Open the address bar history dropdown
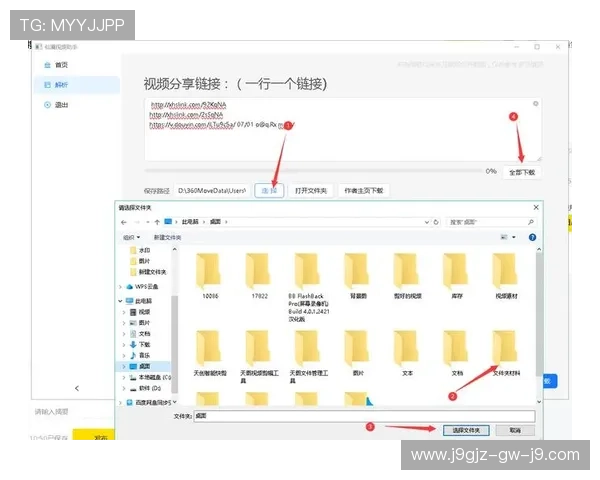The height and width of the screenshot is (480, 600). [x=427, y=222]
